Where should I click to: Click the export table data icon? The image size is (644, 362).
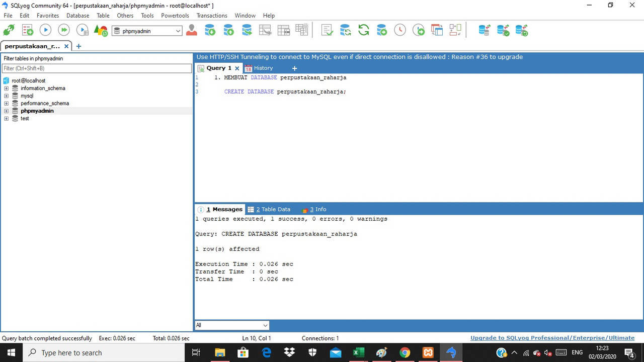click(x=265, y=30)
